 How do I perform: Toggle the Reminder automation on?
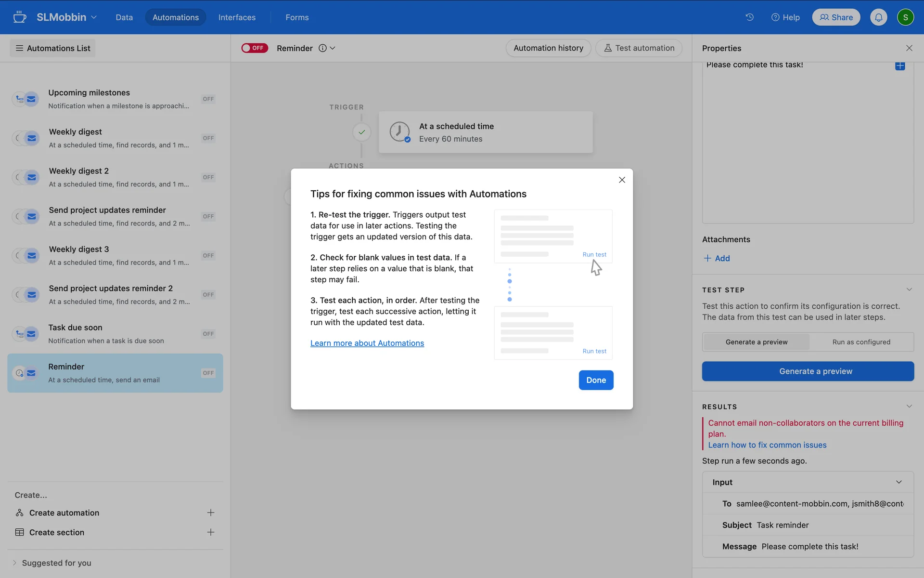point(255,48)
